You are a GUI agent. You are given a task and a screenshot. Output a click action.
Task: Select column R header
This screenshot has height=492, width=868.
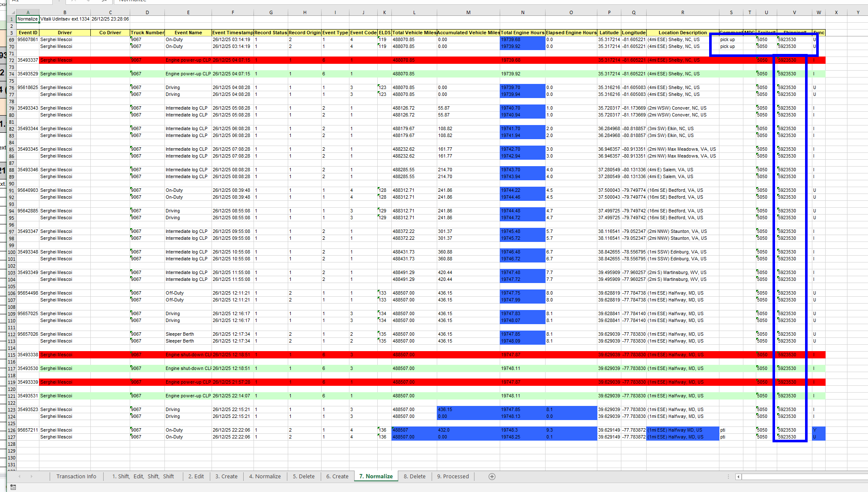click(683, 12)
